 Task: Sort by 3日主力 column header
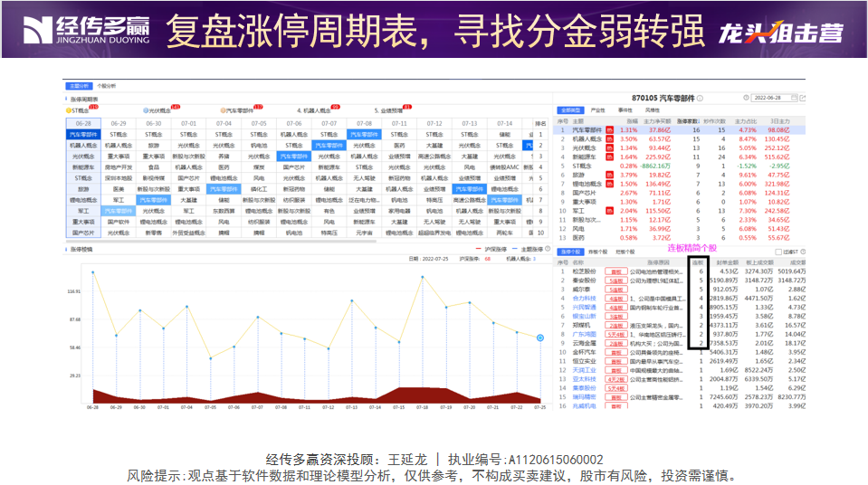780,120
